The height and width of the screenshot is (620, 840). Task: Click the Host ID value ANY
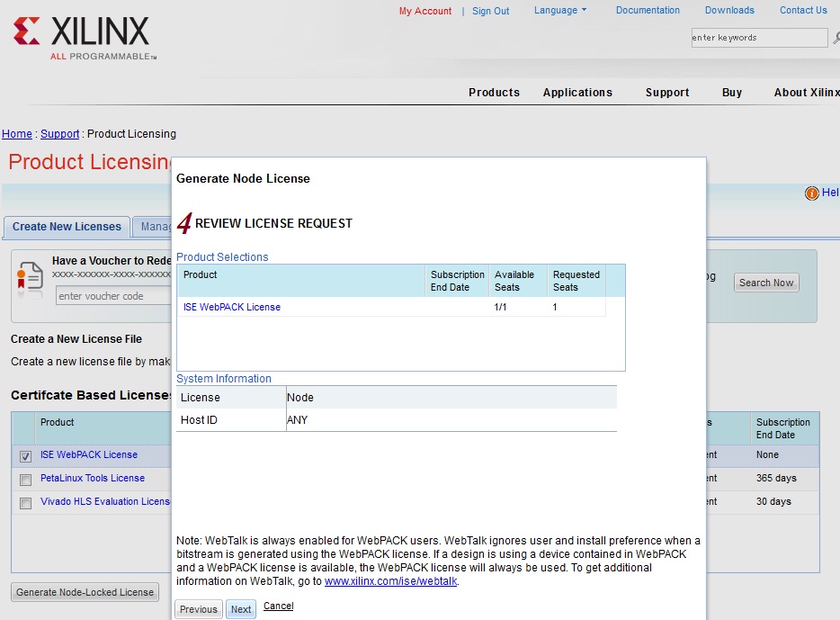pos(298,420)
